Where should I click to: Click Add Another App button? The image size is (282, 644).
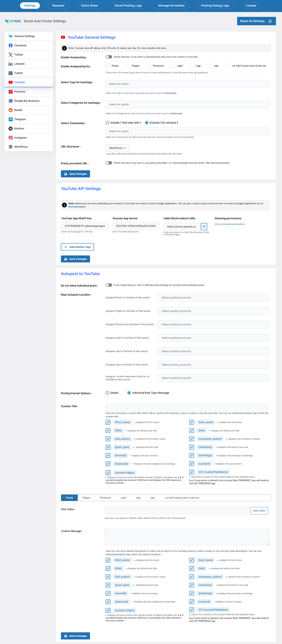77,247
